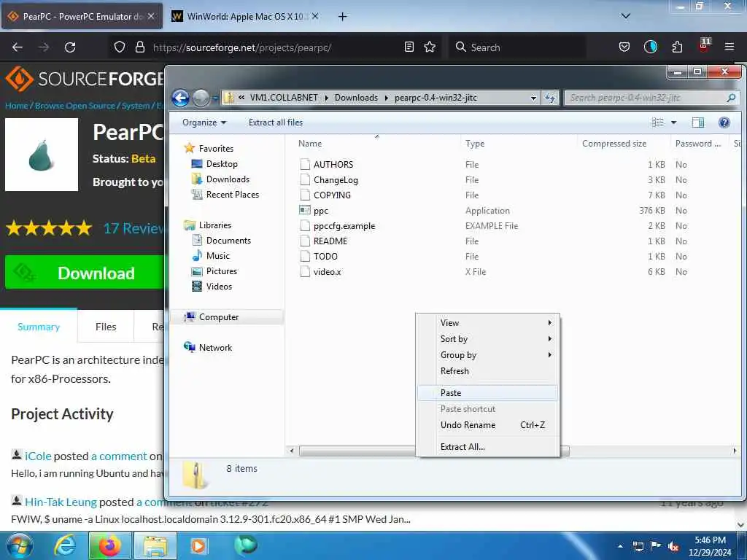Open Firefox reader view icon
The image size is (747, 560).
point(409,47)
